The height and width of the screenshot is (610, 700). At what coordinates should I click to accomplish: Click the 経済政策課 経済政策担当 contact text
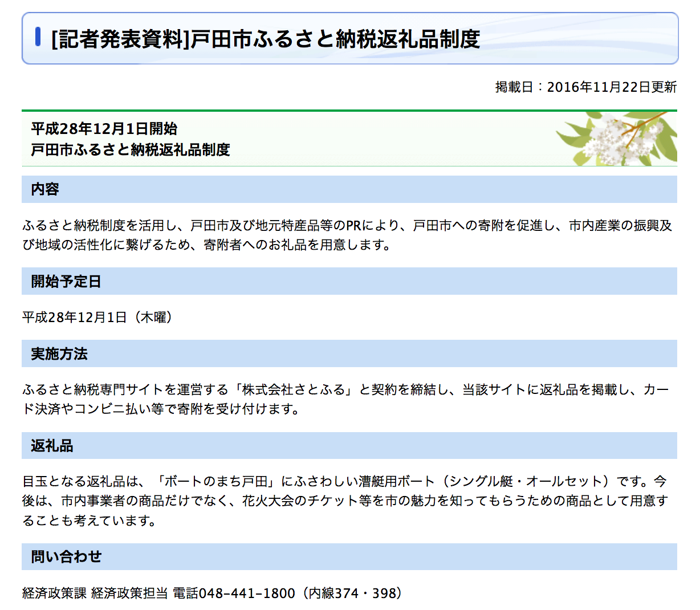(x=95, y=593)
